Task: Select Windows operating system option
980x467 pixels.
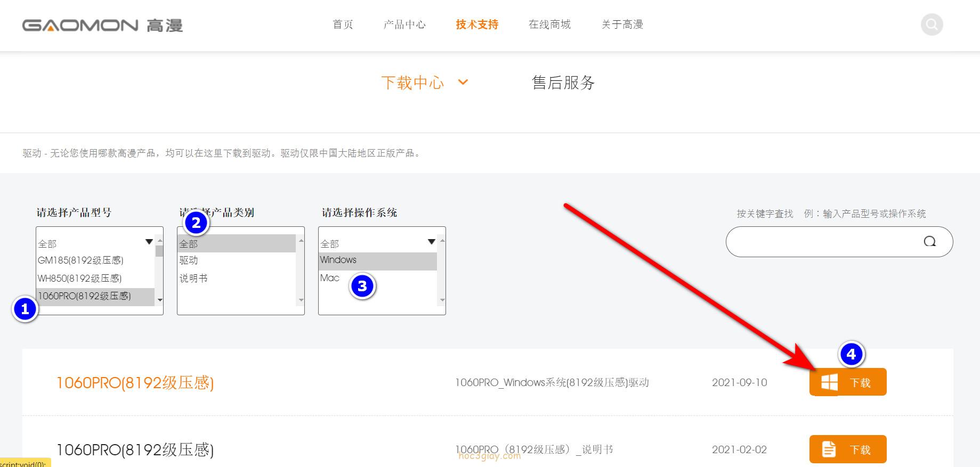Action: [x=377, y=260]
